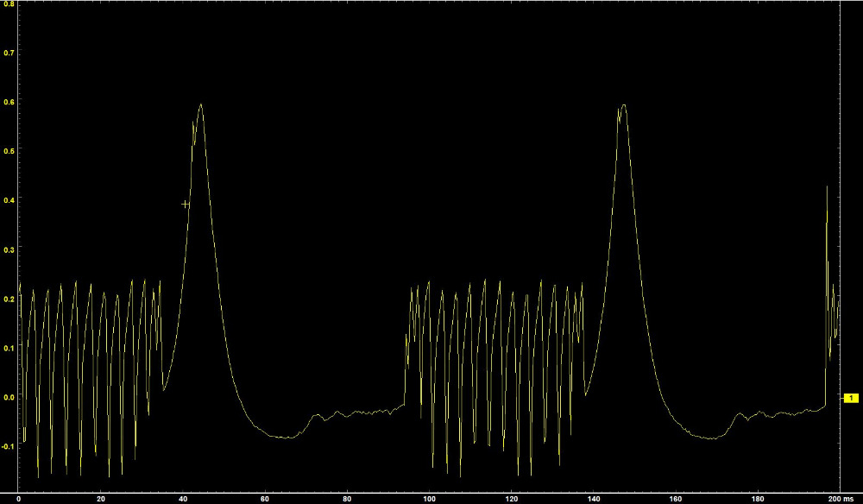Viewport: 863px width, 504px height.
Task: Click the 0.4 voltage axis label
Action: 8,200
